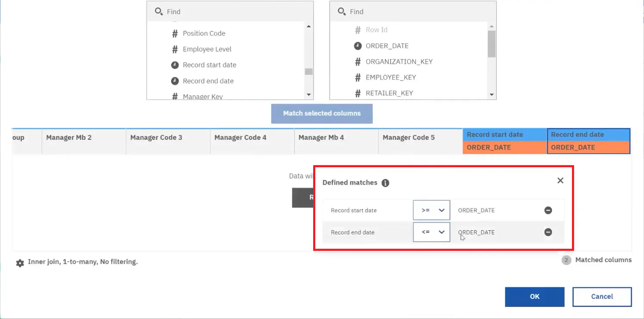Click ORDER_DATE in the <= match row

(x=476, y=232)
